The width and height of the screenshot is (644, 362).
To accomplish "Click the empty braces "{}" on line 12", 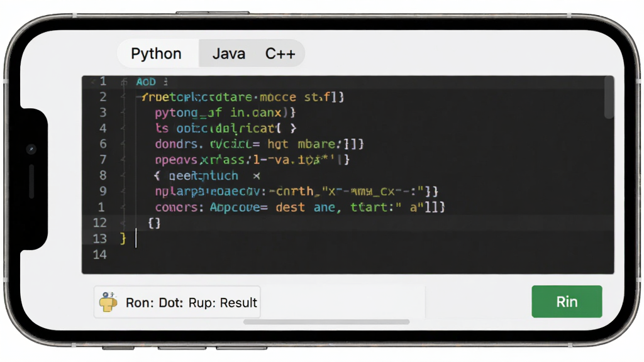I will coord(154,223).
